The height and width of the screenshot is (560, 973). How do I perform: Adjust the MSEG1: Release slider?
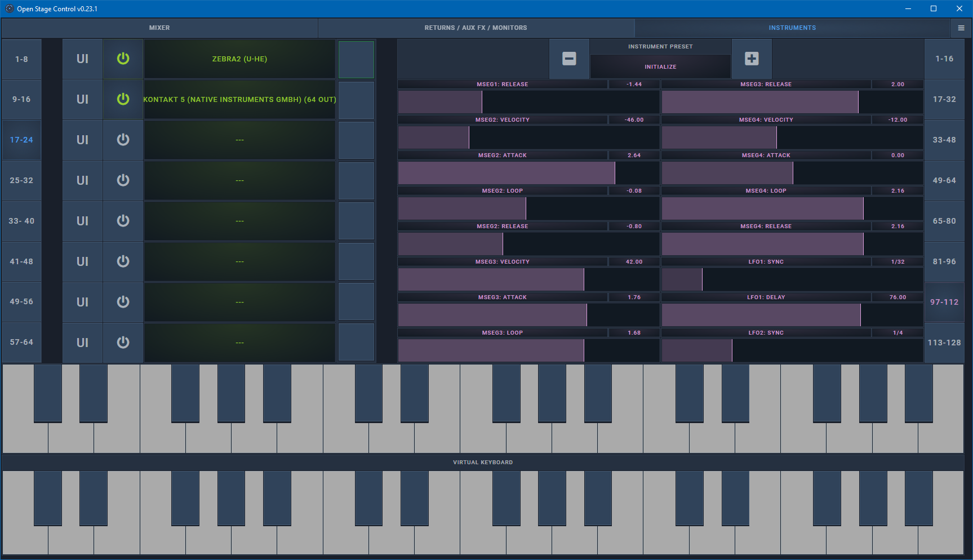pyautogui.click(x=528, y=102)
